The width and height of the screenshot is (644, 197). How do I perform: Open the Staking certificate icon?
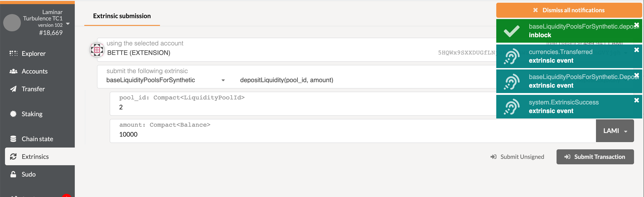pyautogui.click(x=13, y=114)
